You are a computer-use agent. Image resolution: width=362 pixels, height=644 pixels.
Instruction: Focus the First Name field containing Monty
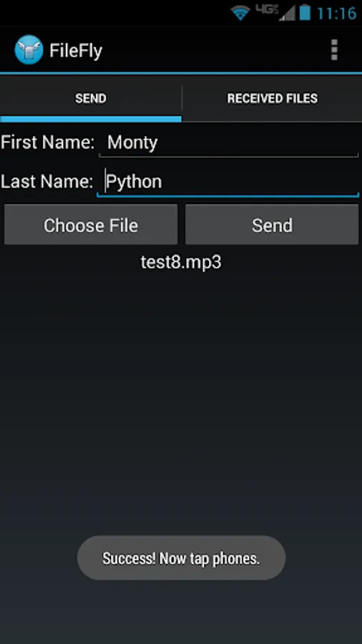229,143
